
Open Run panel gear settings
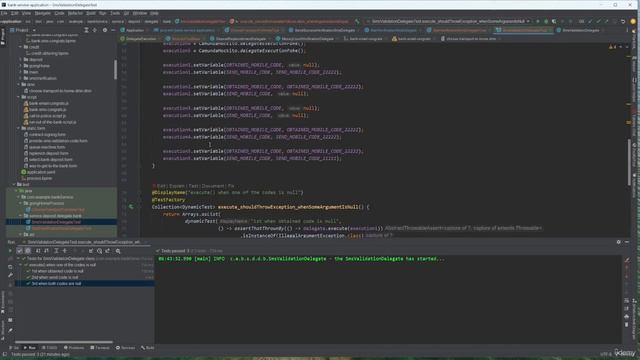[618, 242]
